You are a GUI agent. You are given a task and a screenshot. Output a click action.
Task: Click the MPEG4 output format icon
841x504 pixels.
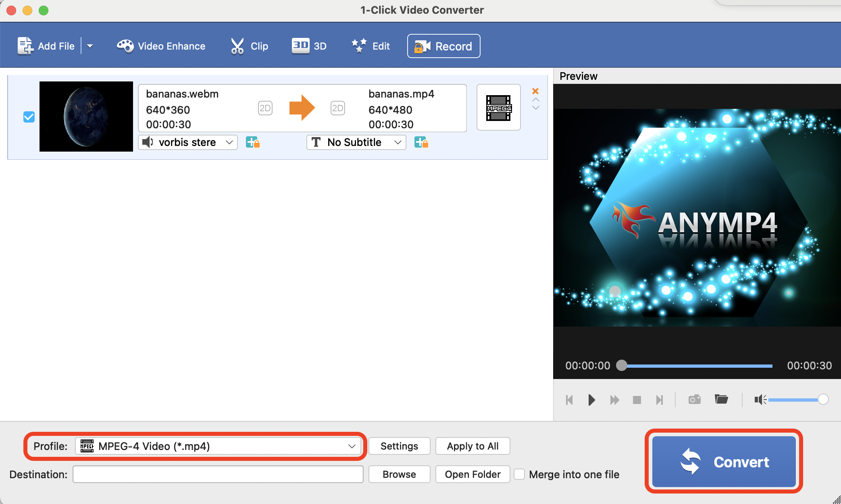click(498, 108)
